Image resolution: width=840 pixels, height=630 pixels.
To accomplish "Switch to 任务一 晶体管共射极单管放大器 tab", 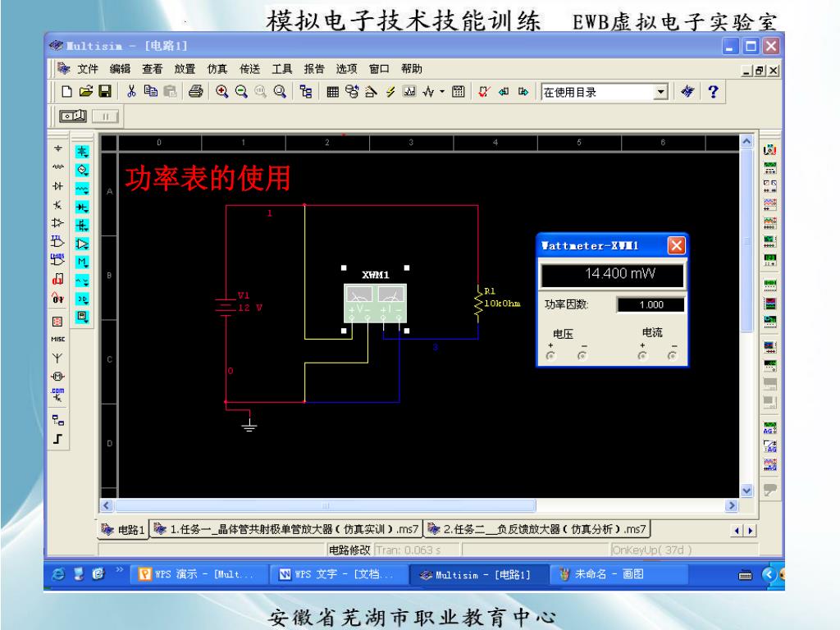I will coord(286,529).
